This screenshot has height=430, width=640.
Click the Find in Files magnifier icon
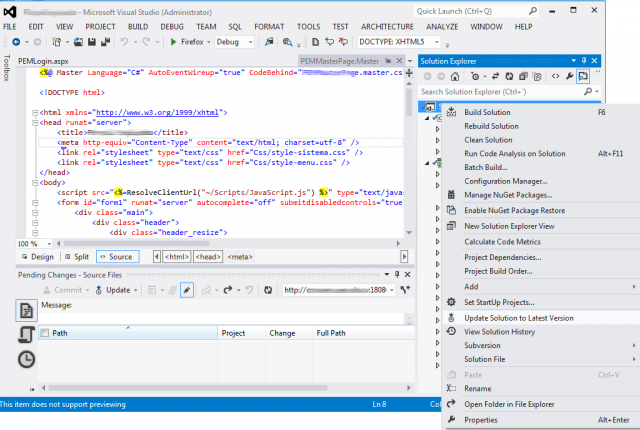287,42
